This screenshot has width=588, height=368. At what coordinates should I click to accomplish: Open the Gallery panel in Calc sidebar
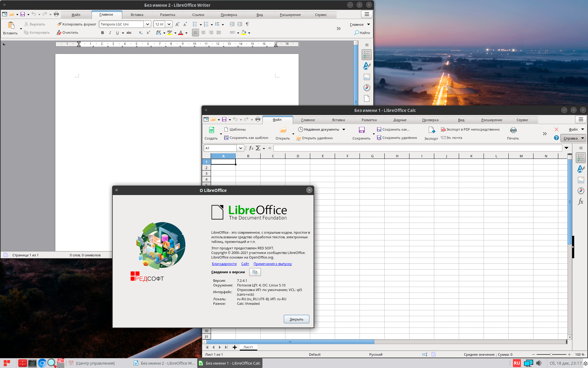click(x=581, y=180)
